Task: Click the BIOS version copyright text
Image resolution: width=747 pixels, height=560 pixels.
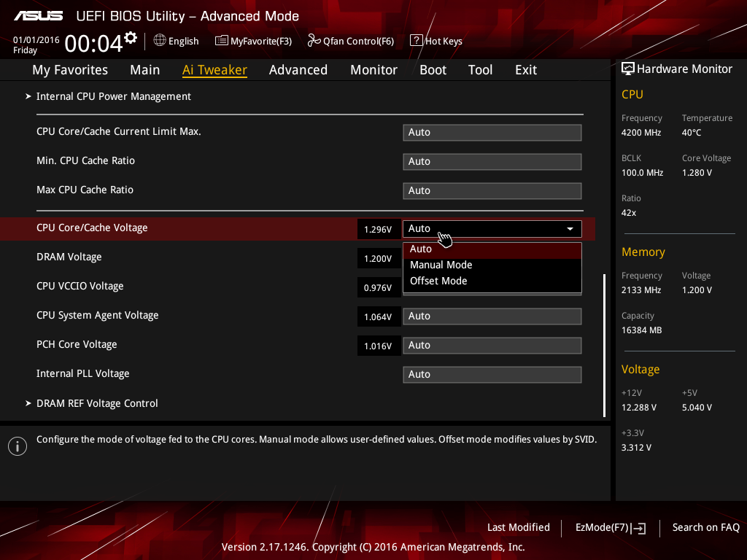Action: tap(373, 547)
